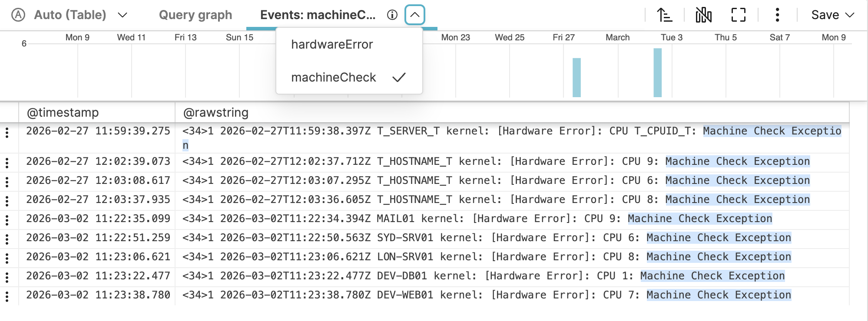The width and height of the screenshot is (868, 321).
Task: Click the Auto widget type icon
Action: point(18,15)
